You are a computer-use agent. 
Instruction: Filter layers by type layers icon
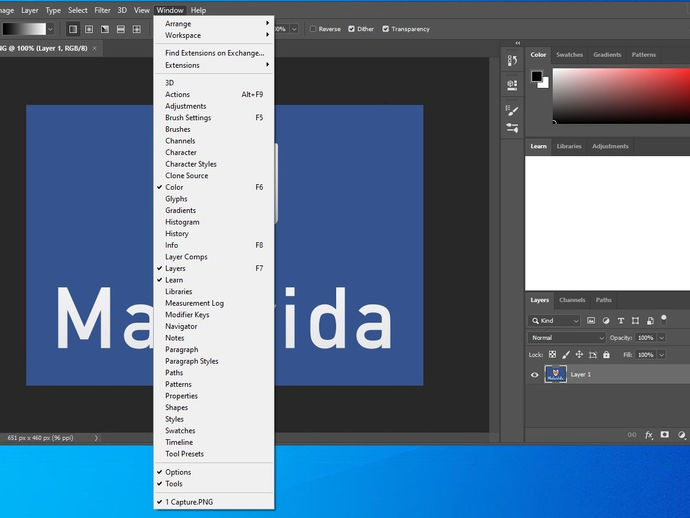point(620,320)
